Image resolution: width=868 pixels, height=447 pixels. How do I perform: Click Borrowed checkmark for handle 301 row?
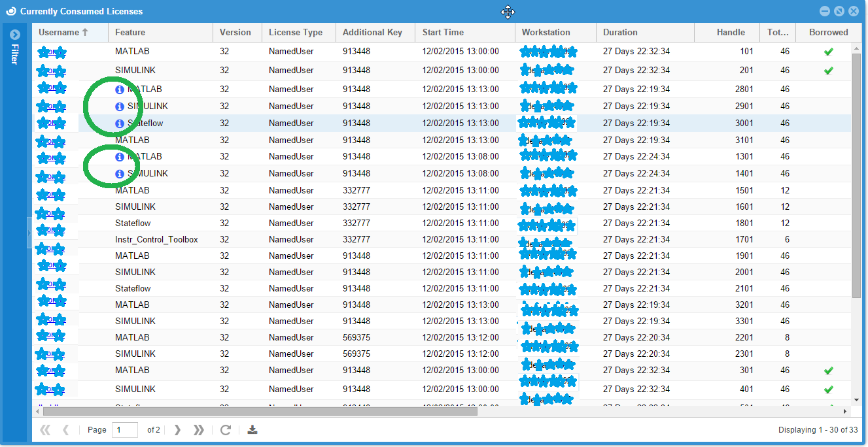(x=828, y=371)
